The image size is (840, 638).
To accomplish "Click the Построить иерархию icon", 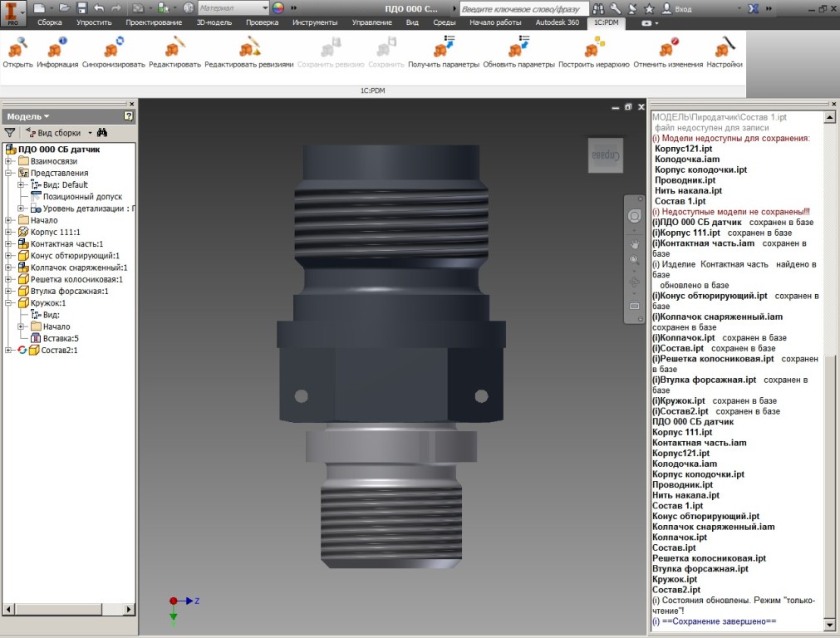I will (593, 49).
